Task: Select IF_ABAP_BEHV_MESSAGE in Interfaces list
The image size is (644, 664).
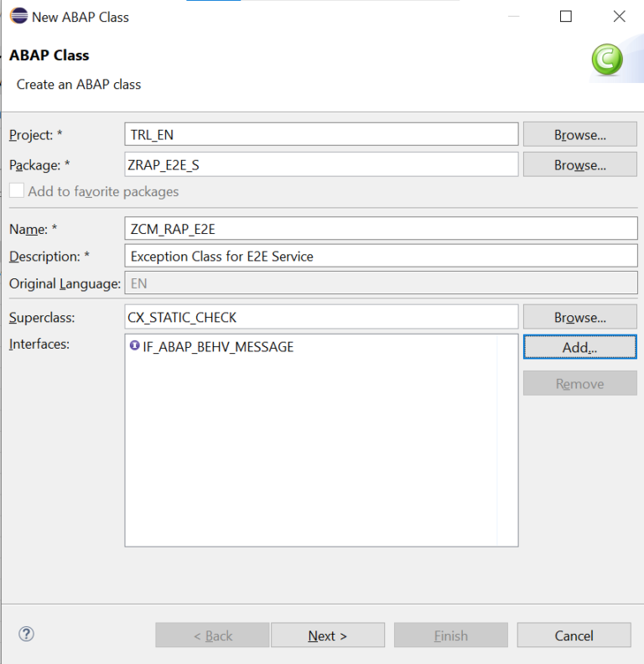Action: click(218, 347)
